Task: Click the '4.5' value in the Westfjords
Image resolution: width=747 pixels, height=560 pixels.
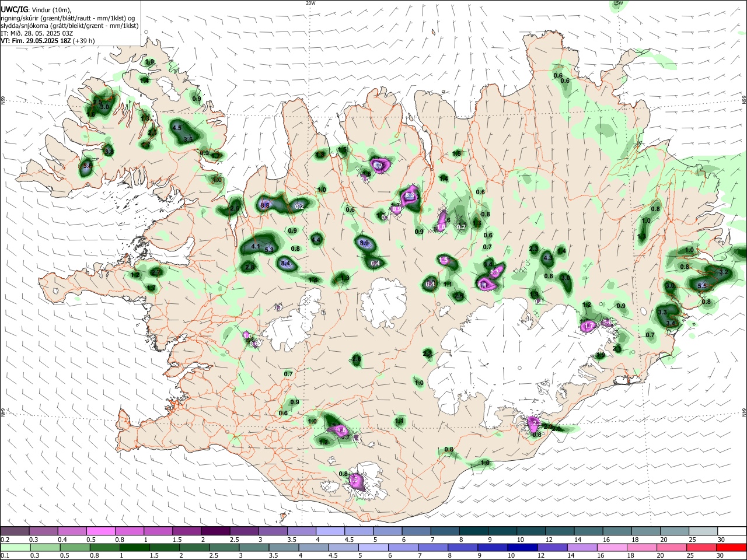Action: click(177, 128)
